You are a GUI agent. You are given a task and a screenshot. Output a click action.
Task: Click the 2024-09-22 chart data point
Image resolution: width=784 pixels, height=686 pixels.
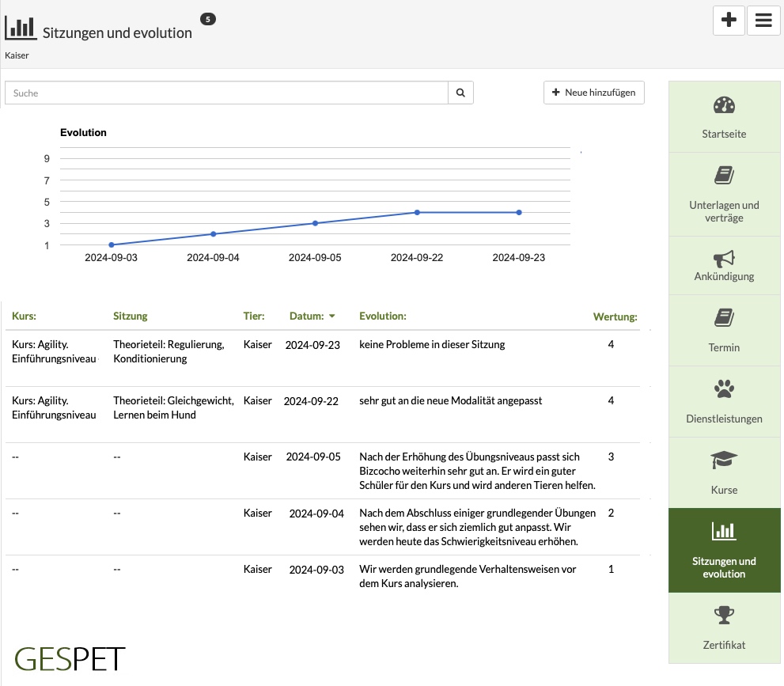417,213
